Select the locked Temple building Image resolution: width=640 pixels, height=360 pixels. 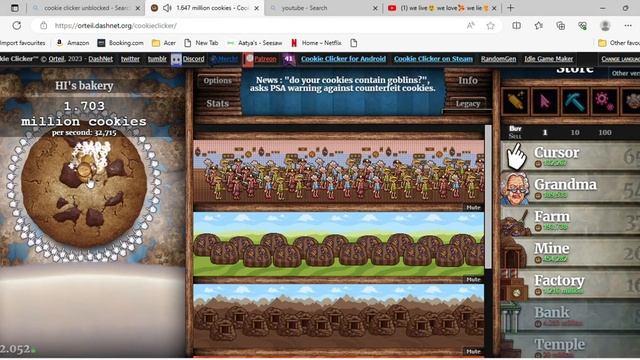[x=570, y=347]
